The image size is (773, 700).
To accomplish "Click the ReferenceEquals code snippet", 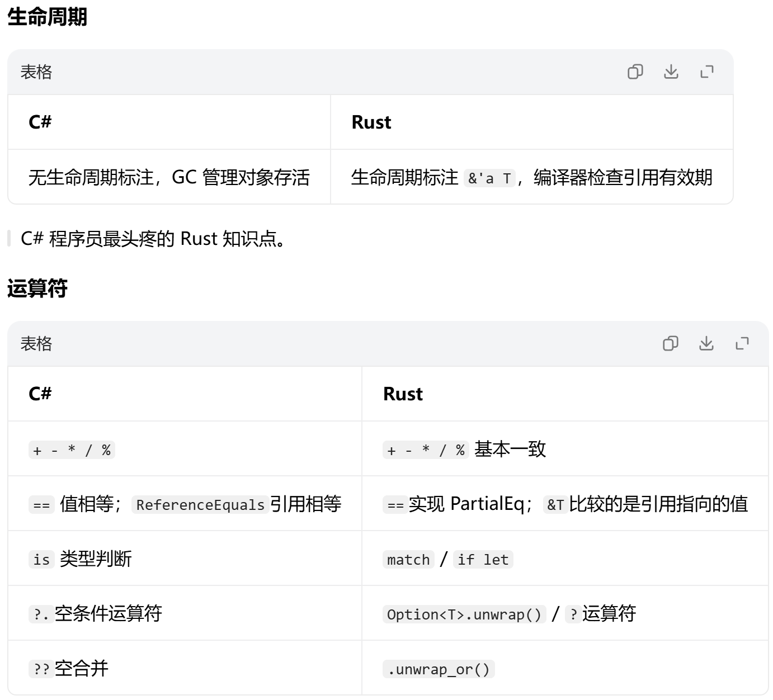I will 200,505.
